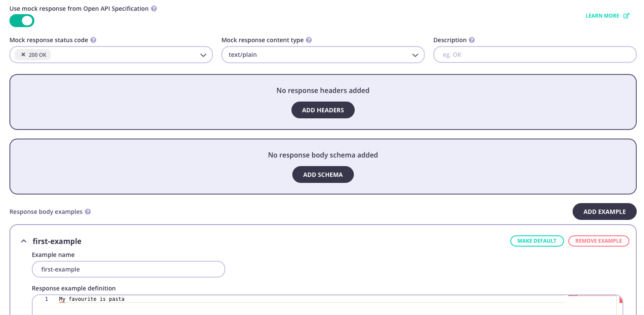Click inside the Example name field
The height and width of the screenshot is (315, 644).
tap(128, 269)
